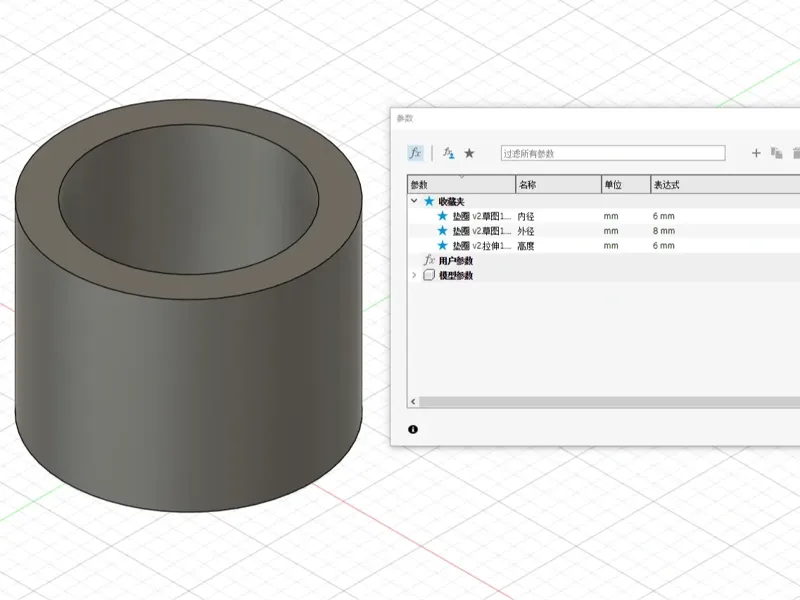Select the 外径 name cell

click(x=526, y=231)
